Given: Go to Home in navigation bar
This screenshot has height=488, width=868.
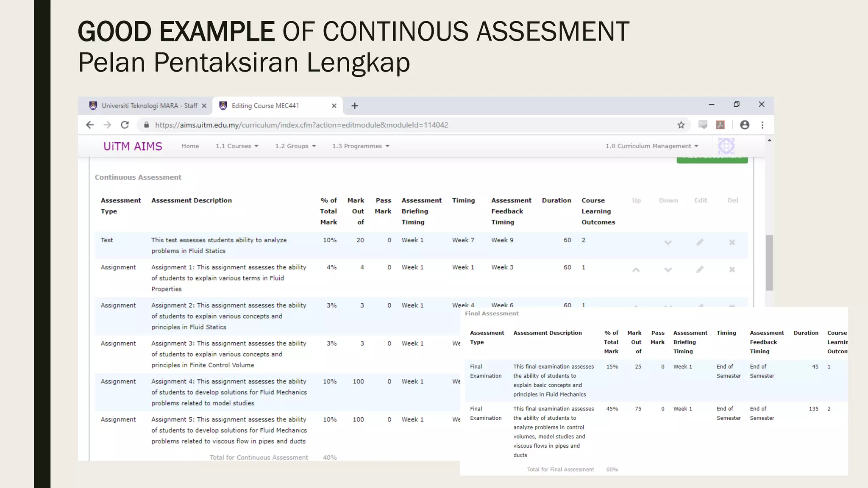Looking at the screenshot, I should click(x=190, y=146).
